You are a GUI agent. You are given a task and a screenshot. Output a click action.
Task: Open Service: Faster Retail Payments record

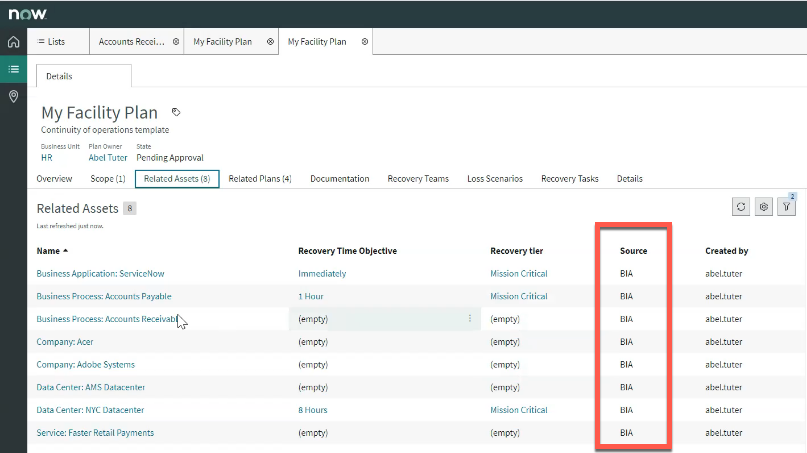click(x=95, y=432)
